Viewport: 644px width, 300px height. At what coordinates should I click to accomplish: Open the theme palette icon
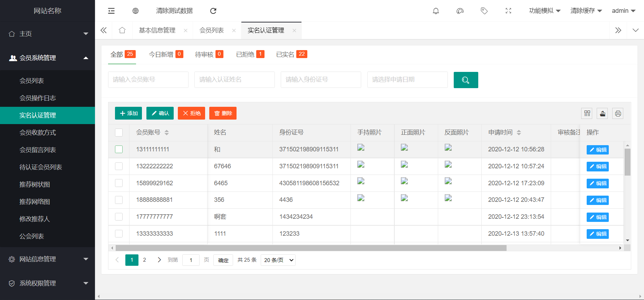click(460, 11)
